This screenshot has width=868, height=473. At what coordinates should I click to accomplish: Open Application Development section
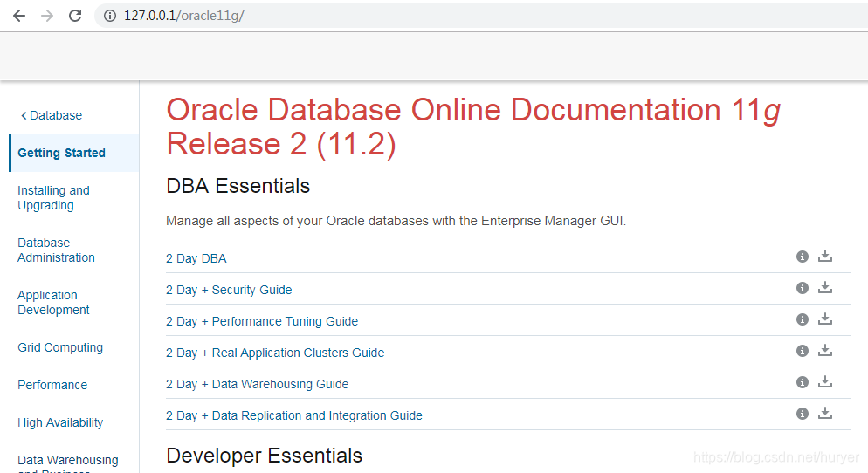click(53, 303)
